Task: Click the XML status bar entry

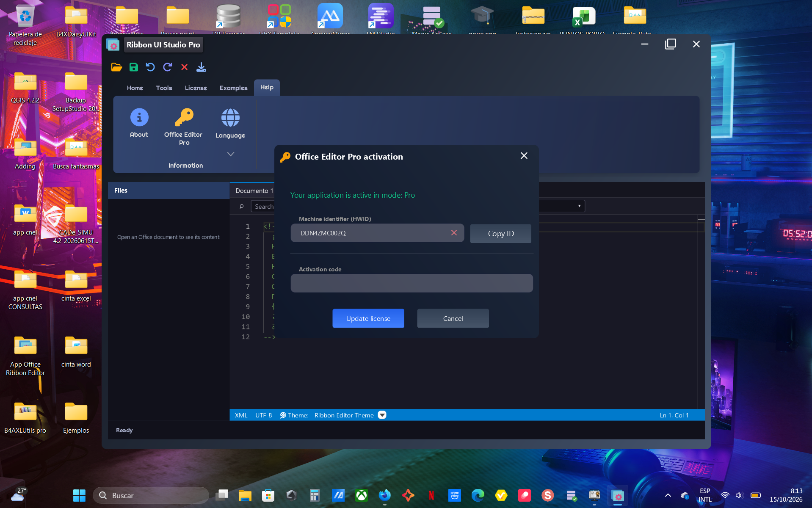Action: coord(241,415)
